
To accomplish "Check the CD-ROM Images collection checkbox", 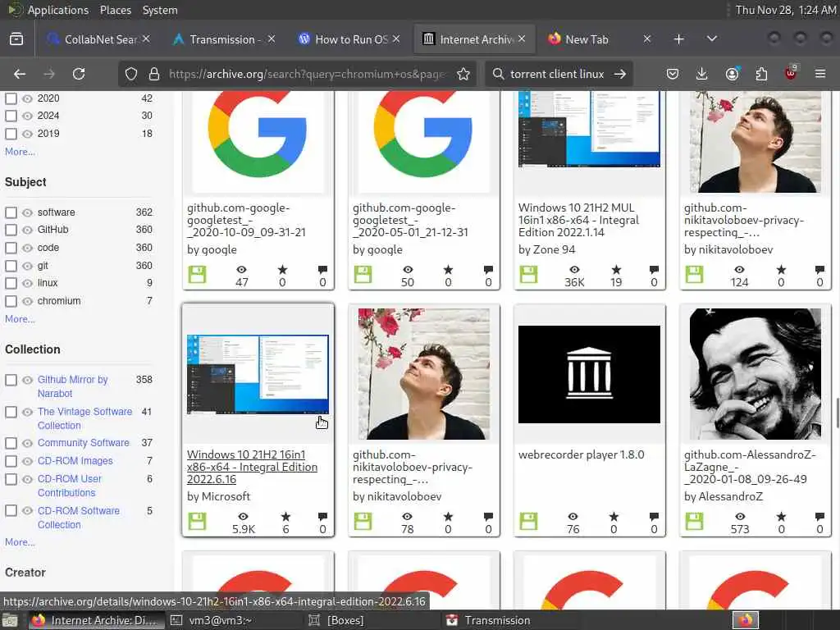I will pyautogui.click(x=11, y=461).
